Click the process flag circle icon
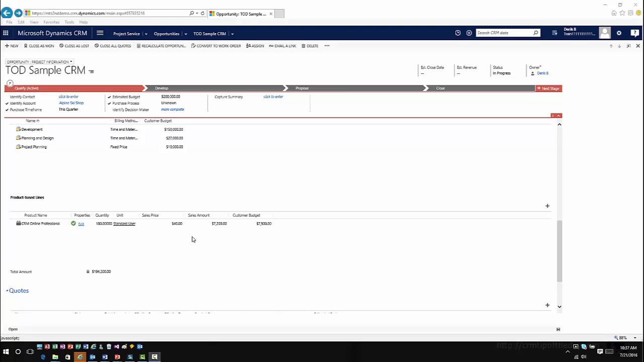Image resolution: width=644 pixels, height=362 pixels. click(x=10, y=83)
